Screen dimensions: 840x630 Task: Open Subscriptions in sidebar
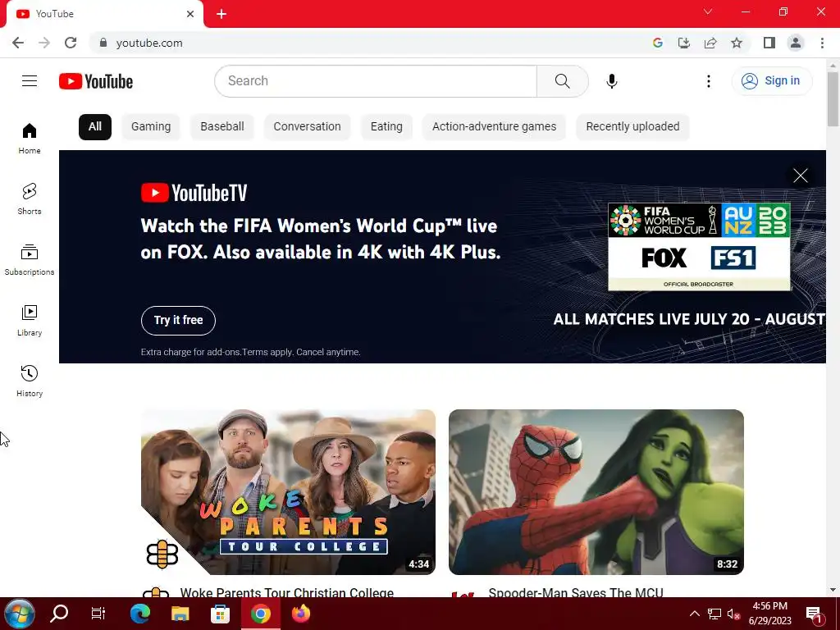coord(30,260)
